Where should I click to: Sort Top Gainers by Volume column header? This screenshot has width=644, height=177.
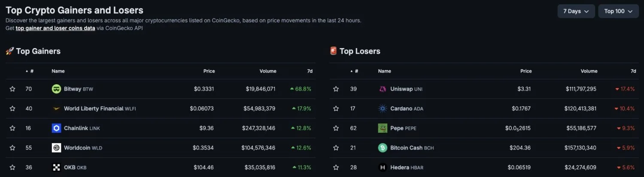(268, 71)
